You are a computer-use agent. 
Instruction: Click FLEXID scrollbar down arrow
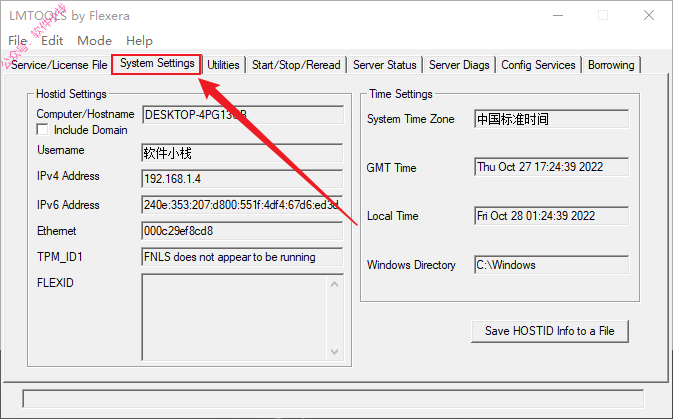click(x=334, y=352)
